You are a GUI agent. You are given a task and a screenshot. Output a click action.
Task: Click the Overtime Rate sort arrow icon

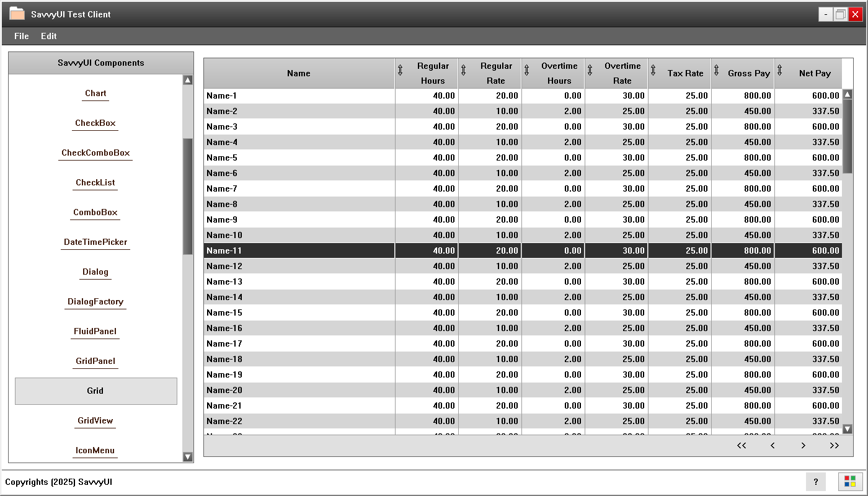(x=590, y=71)
